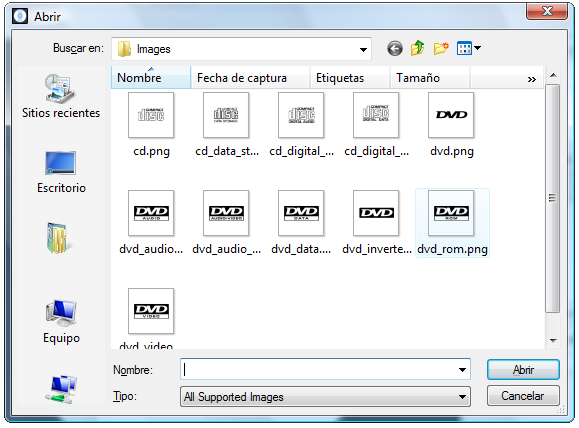Click the Abrir dialog title icon

point(20,16)
